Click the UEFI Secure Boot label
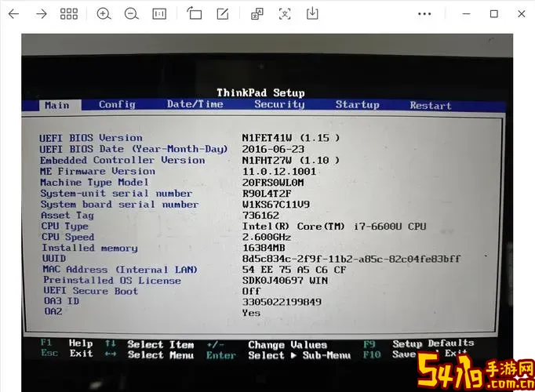This screenshot has width=535, height=392. pos(91,291)
